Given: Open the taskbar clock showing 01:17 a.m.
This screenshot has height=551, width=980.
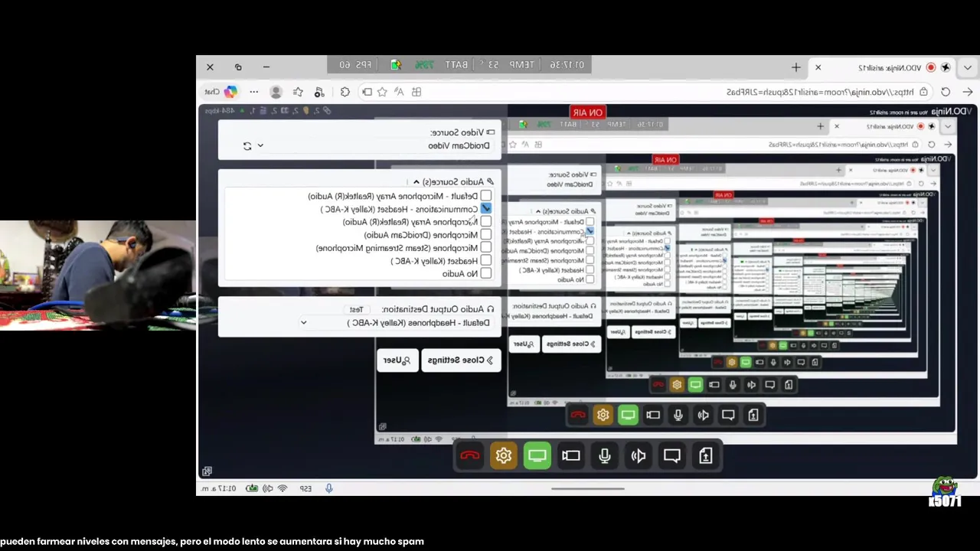Looking at the screenshot, I should (219, 488).
